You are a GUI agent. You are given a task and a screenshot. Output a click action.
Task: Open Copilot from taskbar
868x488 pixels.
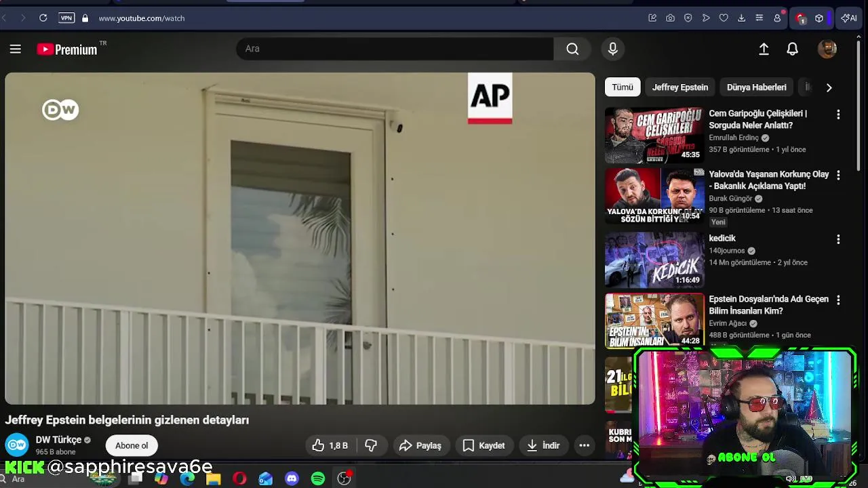[161, 479]
